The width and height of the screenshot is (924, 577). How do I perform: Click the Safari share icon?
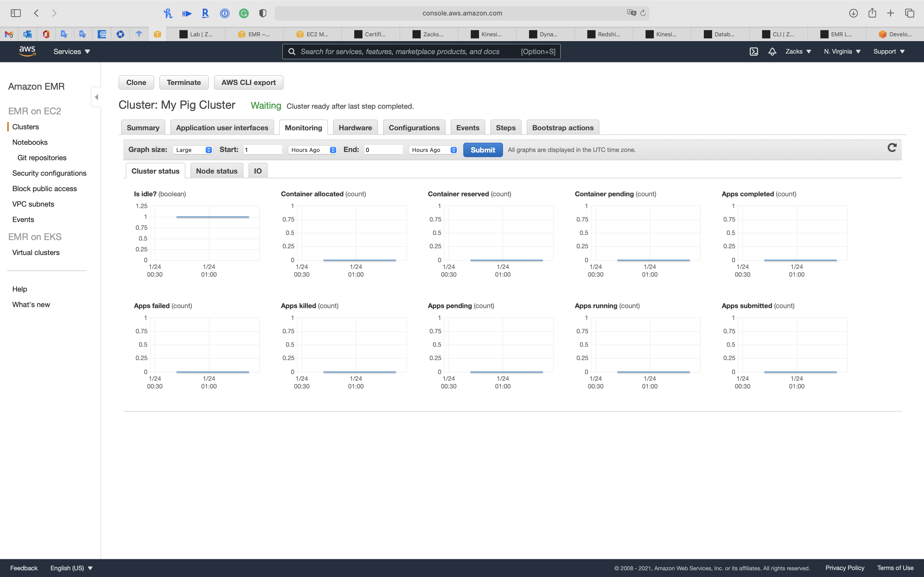coord(872,13)
